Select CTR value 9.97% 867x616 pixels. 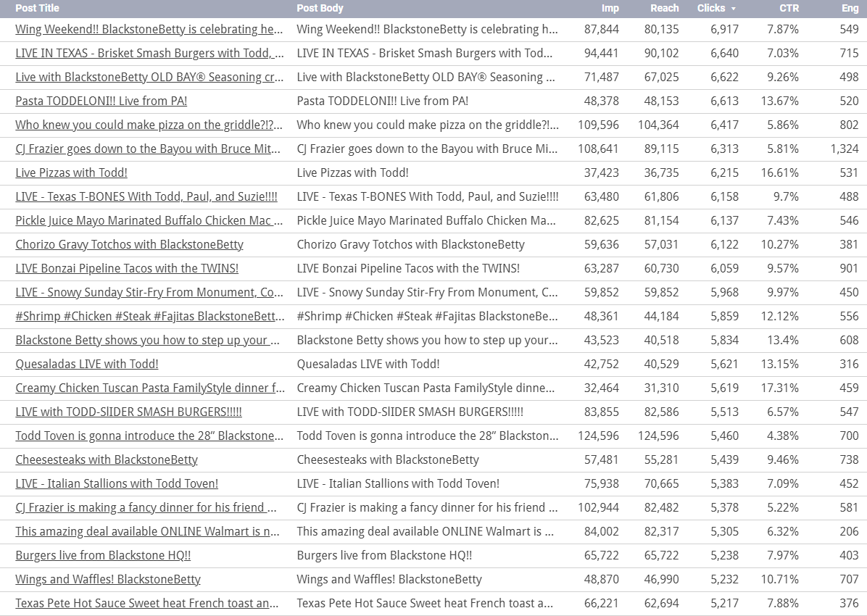pyautogui.click(x=783, y=292)
